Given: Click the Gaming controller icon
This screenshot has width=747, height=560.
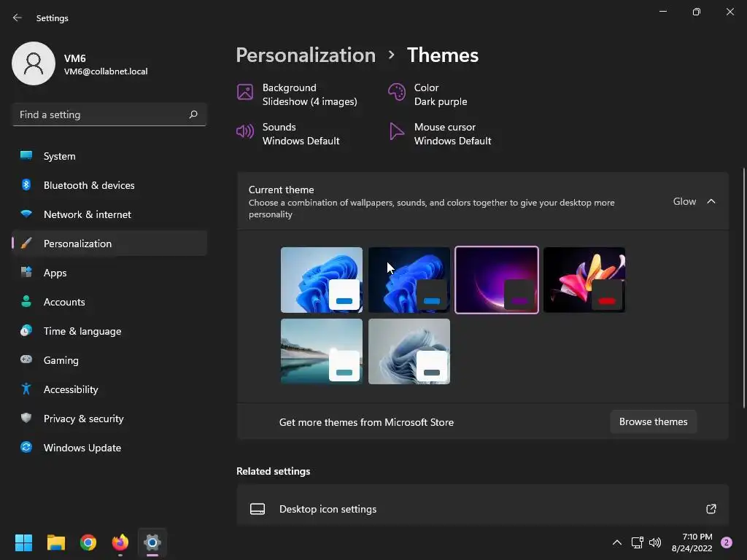Looking at the screenshot, I should coord(26,359).
